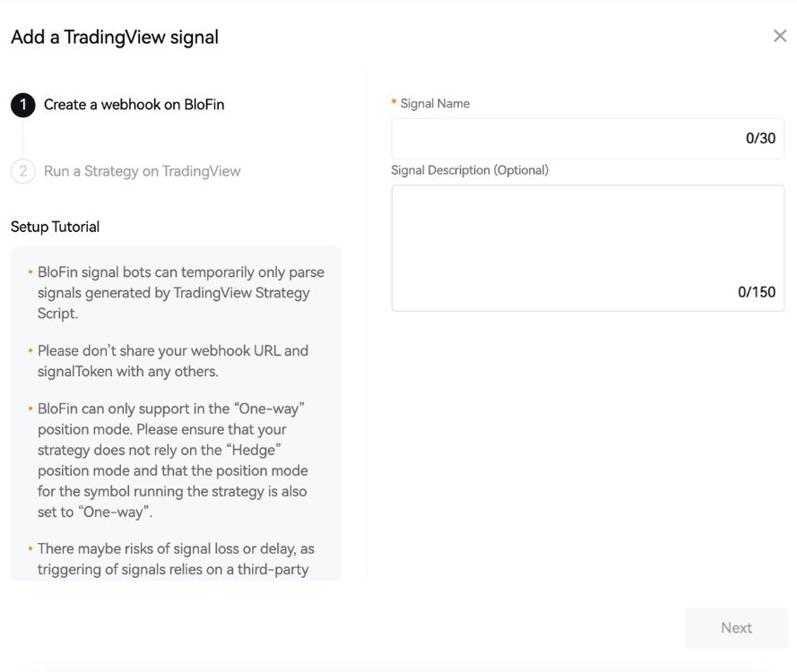Click the Signal Description (Optional) label

(x=470, y=170)
